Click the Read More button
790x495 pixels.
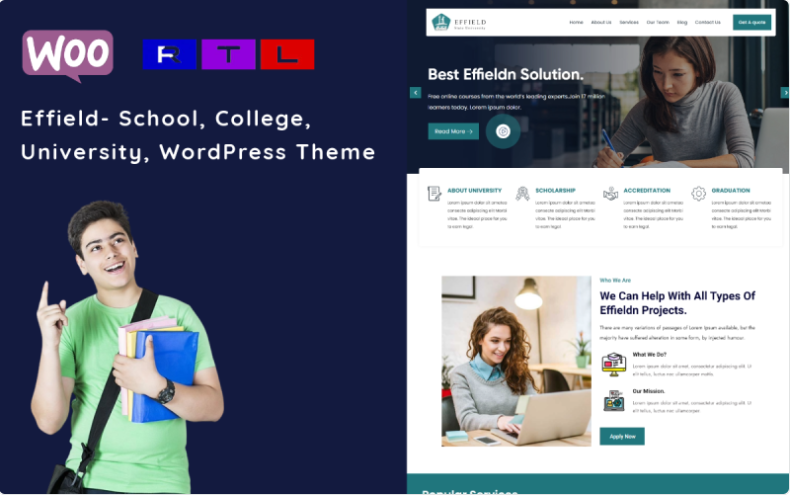[x=453, y=132]
